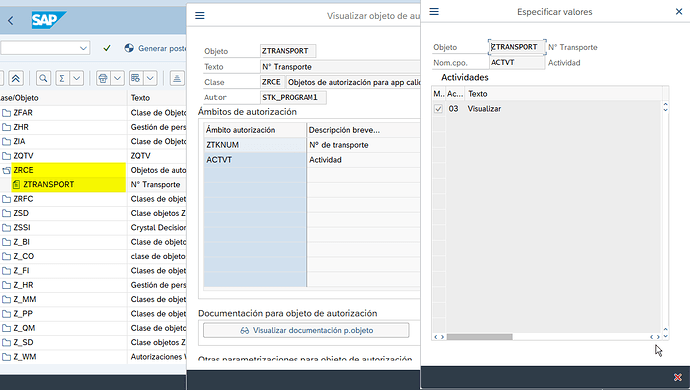Click the Nom.cpo. field ACTVT

tap(517, 63)
